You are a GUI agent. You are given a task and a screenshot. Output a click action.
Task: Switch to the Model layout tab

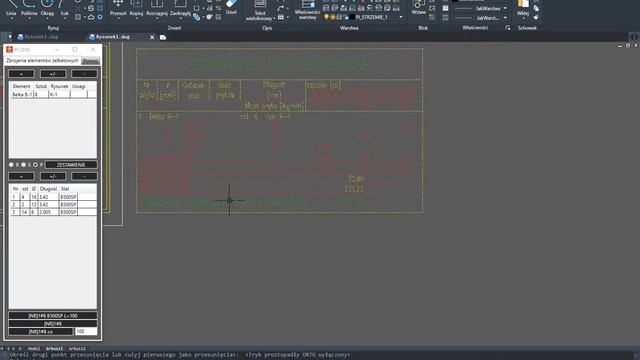[33, 349]
